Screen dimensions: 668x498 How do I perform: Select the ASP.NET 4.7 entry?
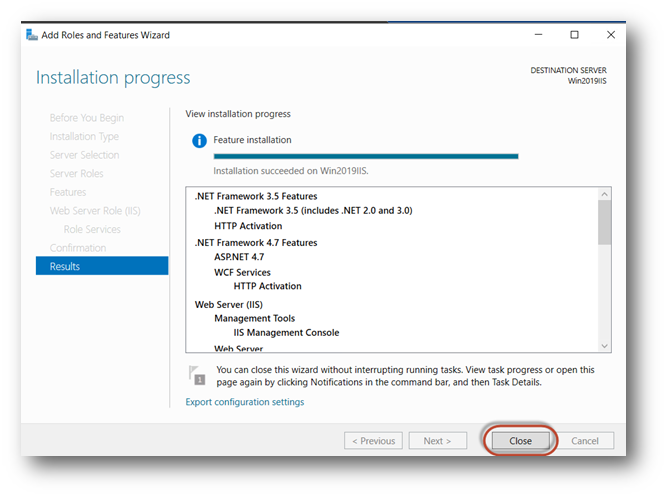[239, 257]
